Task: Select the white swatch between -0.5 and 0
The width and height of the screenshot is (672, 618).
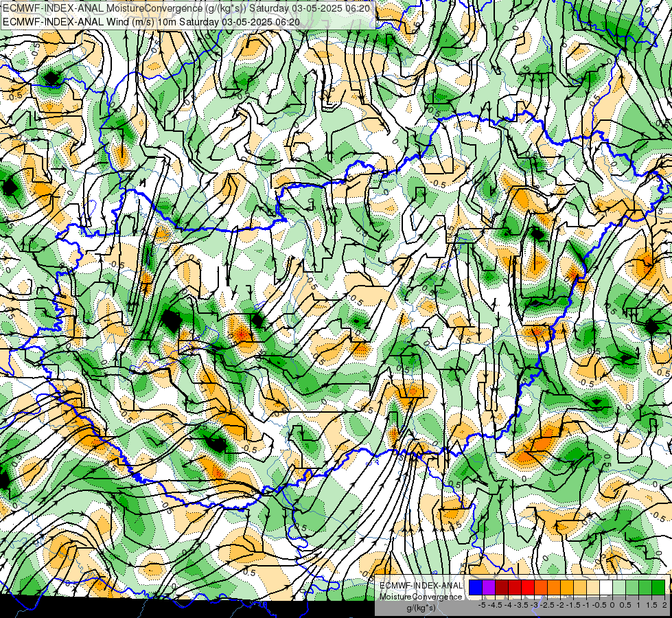Action: [x=606, y=588]
